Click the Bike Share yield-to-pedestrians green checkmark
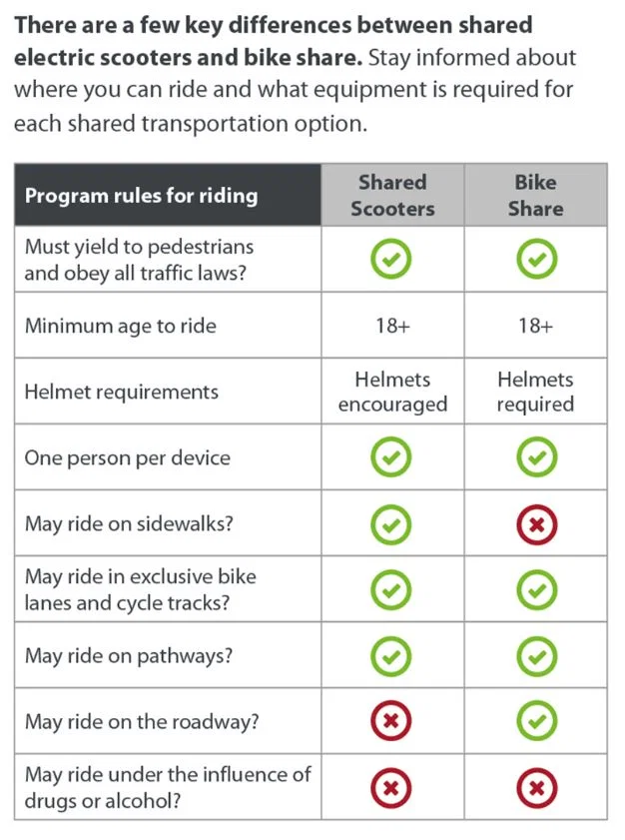This screenshot has height=840, width=625. (535, 260)
